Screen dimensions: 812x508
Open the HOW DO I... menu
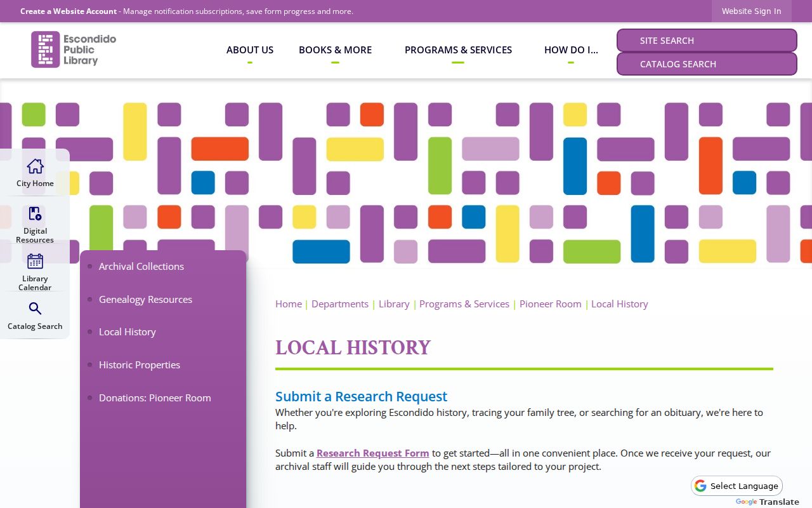tap(571, 50)
